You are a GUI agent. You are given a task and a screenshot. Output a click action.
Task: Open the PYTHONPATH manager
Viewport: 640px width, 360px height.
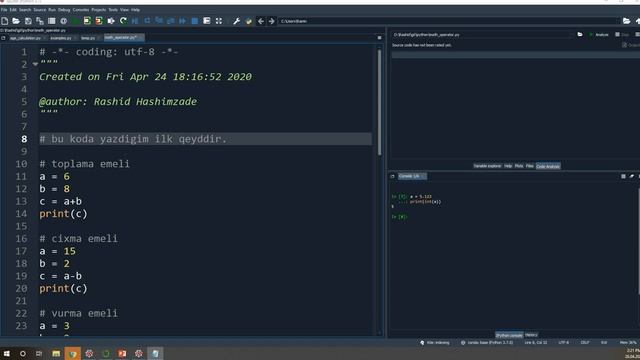point(249,21)
